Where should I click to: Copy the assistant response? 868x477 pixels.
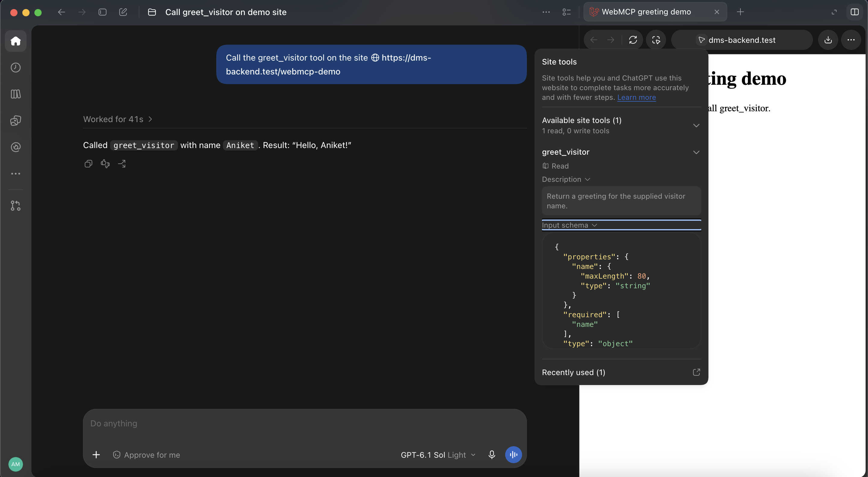(88, 164)
